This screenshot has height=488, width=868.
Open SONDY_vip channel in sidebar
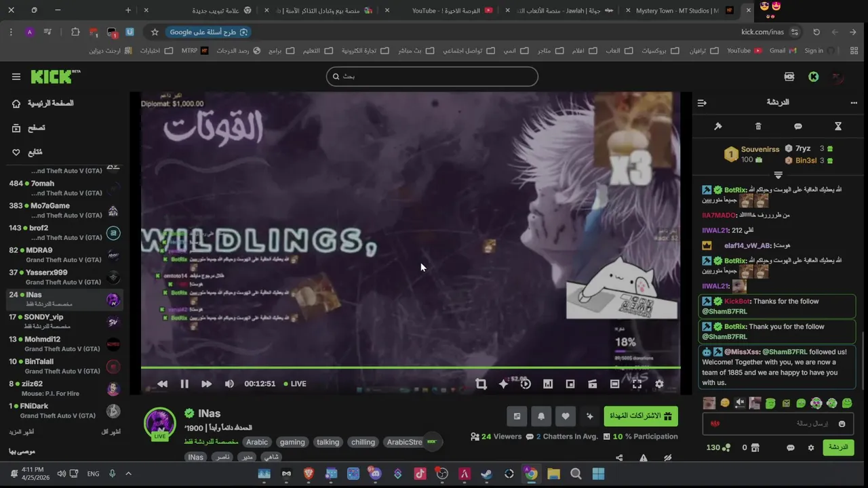click(x=64, y=321)
